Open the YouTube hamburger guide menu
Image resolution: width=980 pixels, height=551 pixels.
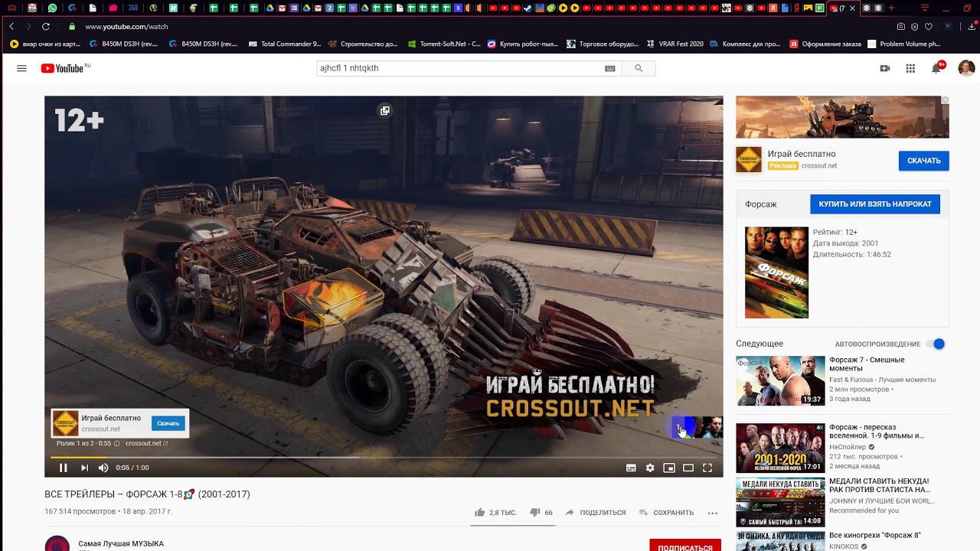pos(21,68)
